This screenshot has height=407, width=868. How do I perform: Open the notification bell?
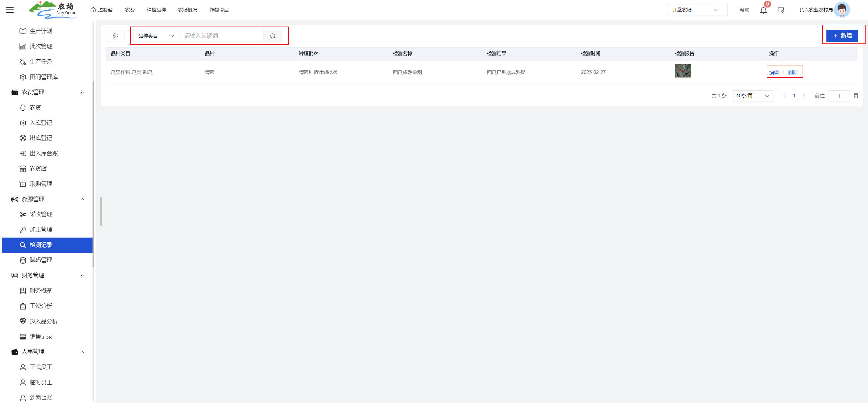click(x=763, y=10)
